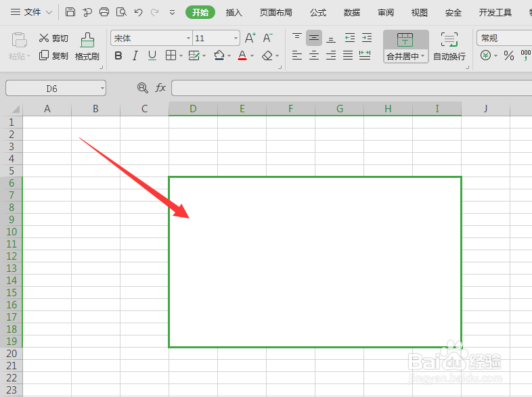Expand 合并居中 dropdown arrow

pos(423,55)
